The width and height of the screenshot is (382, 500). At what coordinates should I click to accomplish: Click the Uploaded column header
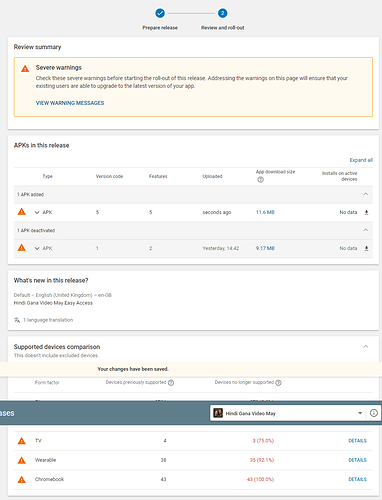click(x=212, y=176)
